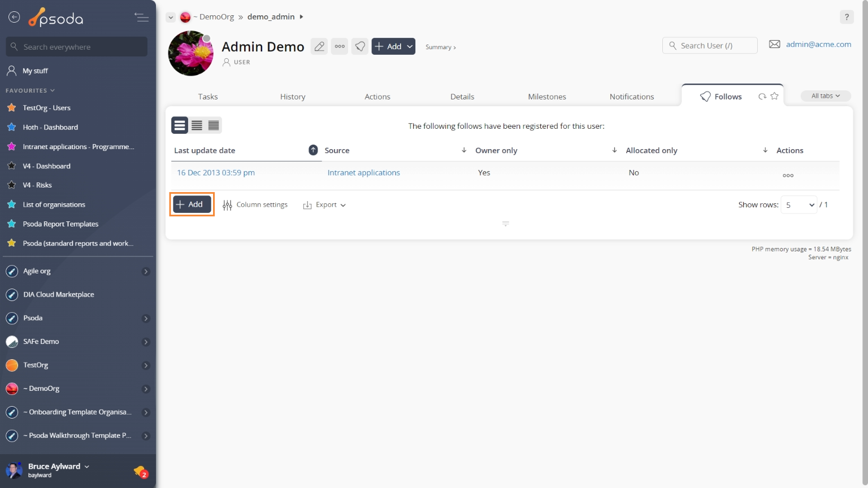Switch to the Milestones tab
This screenshot has width=868, height=488.
[547, 97]
